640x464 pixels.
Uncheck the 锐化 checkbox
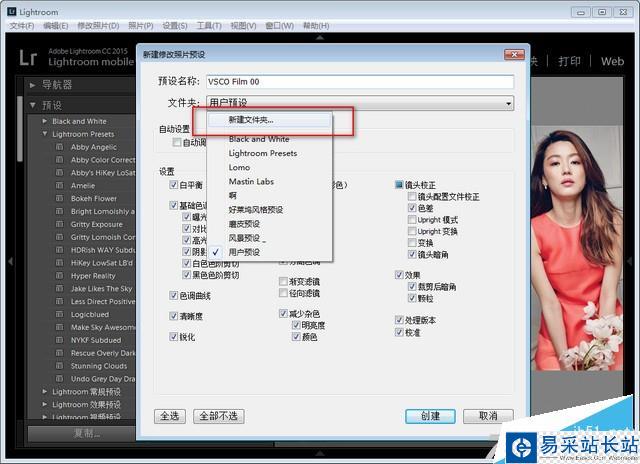[x=173, y=337]
